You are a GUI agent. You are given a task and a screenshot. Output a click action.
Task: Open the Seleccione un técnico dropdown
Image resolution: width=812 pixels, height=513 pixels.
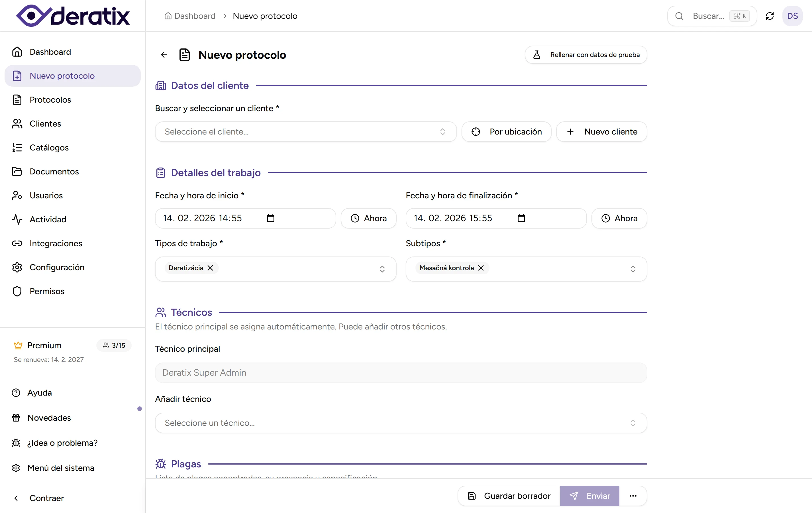pyautogui.click(x=401, y=423)
